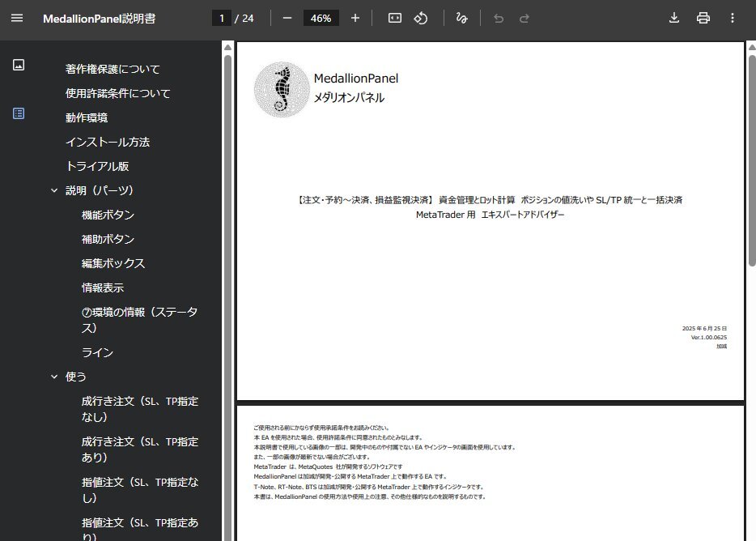Open 補助ボタン subsection

click(x=108, y=240)
